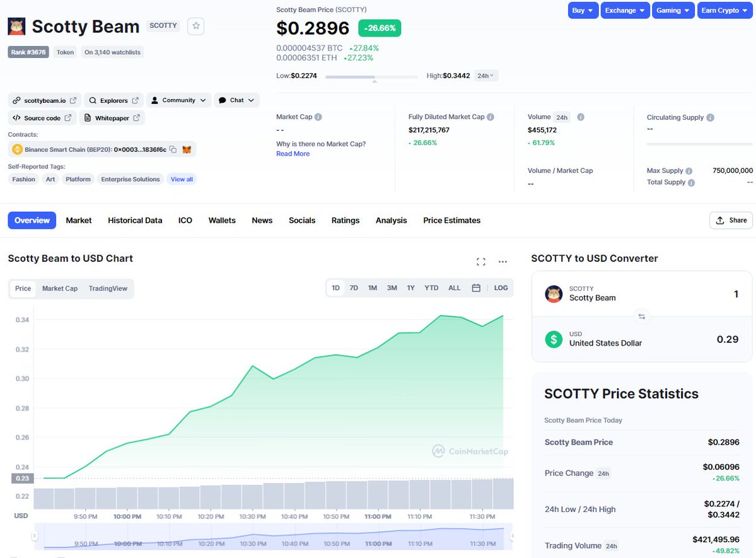Add token to MetaMask fox icon
The width and height of the screenshot is (756, 558).
[187, 149]
